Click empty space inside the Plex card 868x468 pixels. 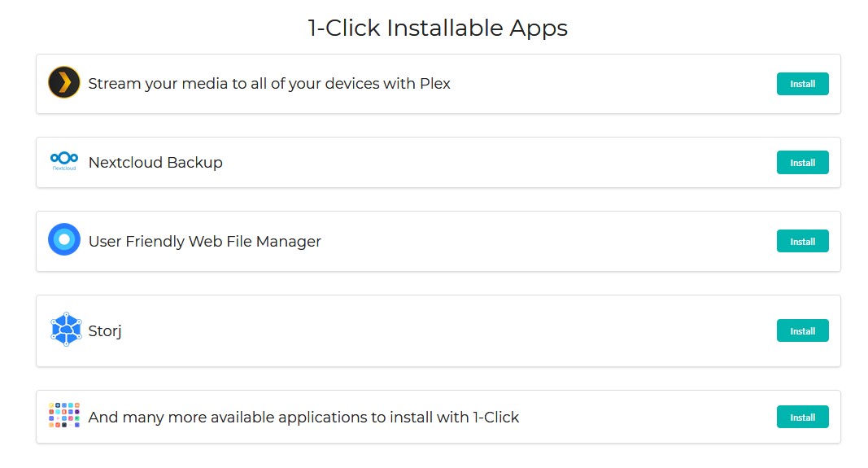pos(609,84)
